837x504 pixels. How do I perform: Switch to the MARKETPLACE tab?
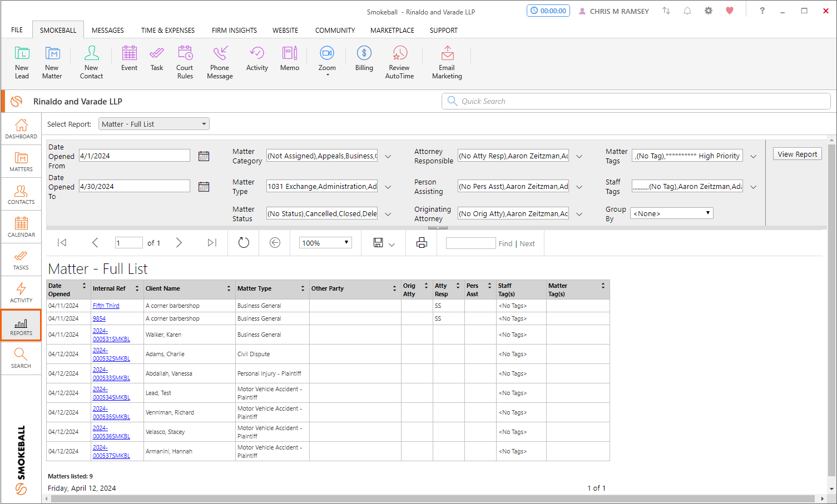pyautogui.click(x=392, y=30)
